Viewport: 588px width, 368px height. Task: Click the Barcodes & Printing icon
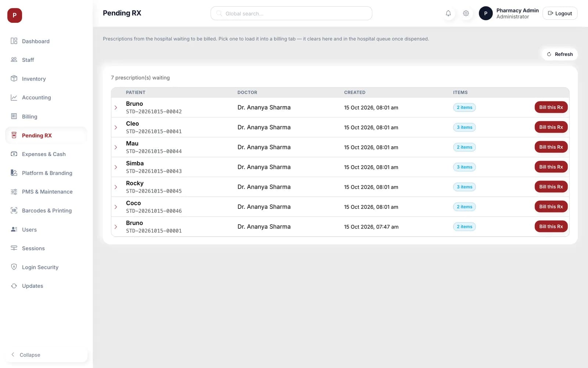[x=14, y=210]
